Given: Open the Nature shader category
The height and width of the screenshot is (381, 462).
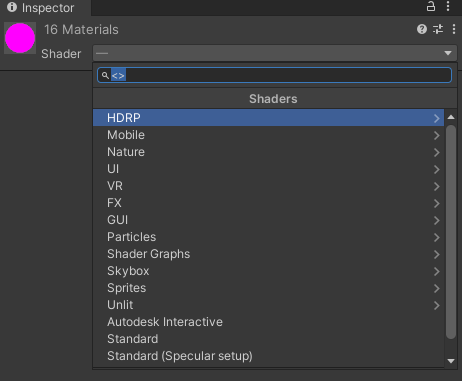Looking at the screenshot, I should pyautogui.click(x=268, y=152).
